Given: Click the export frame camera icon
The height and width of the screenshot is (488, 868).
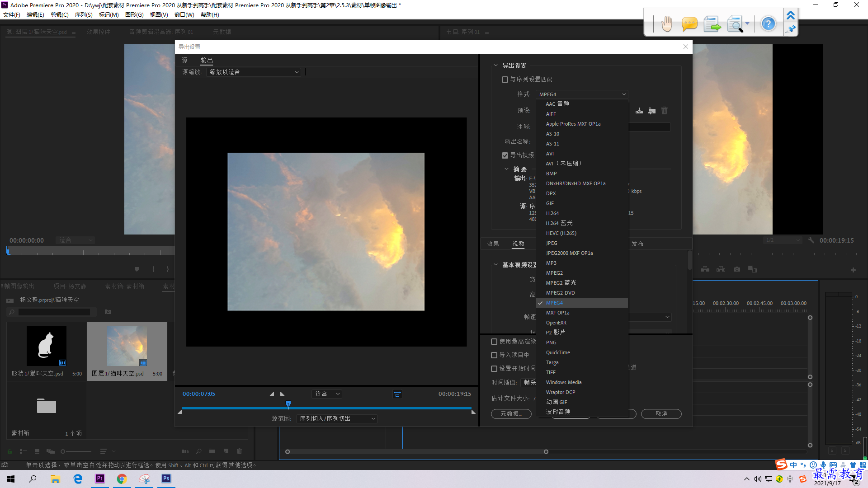Looking at the screenshot, I should point(737,269).
